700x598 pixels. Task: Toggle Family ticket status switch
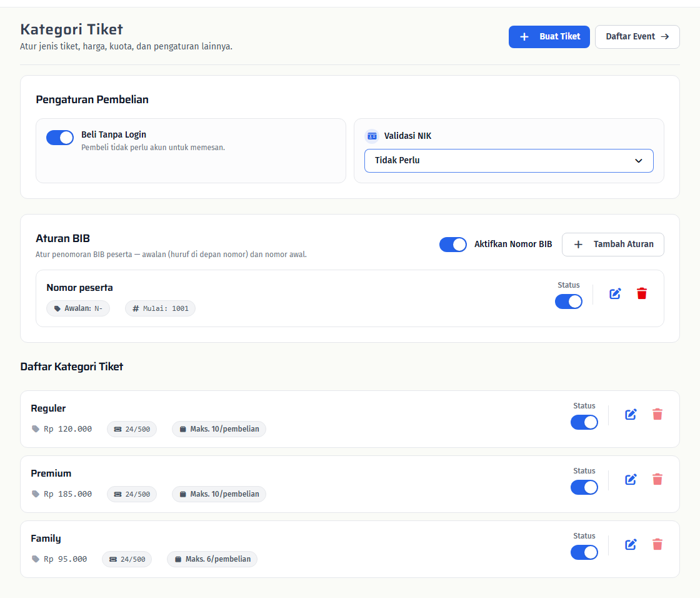tap(584, 552)
